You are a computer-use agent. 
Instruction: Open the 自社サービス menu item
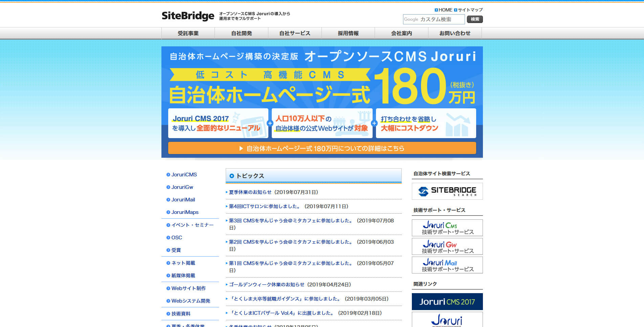pyautogui.click(x=295, y=33)
